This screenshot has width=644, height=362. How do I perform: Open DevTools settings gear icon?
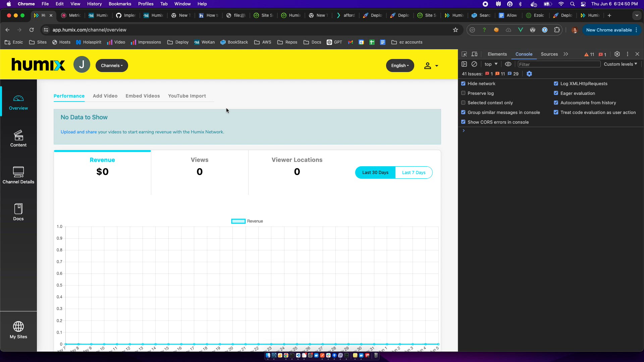pos(617,54)
